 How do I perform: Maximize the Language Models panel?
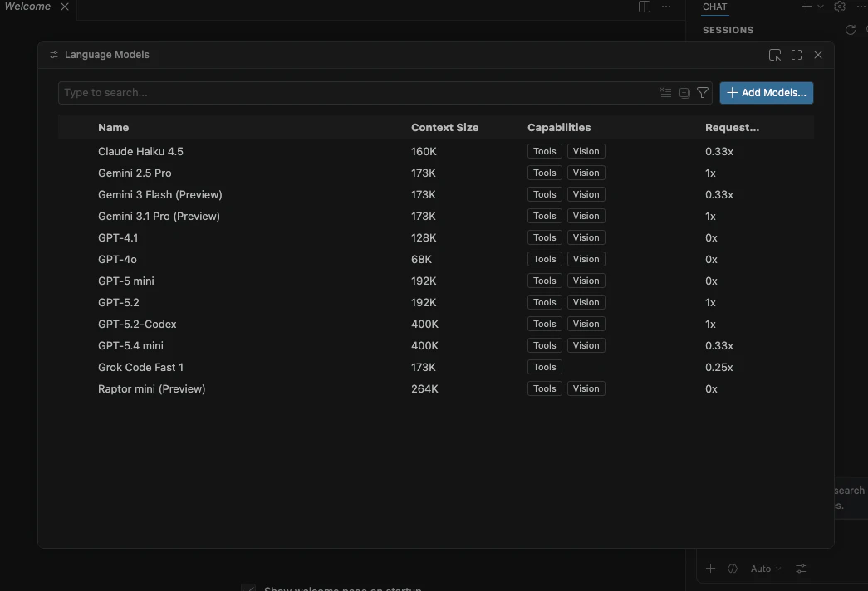point(797,55)
